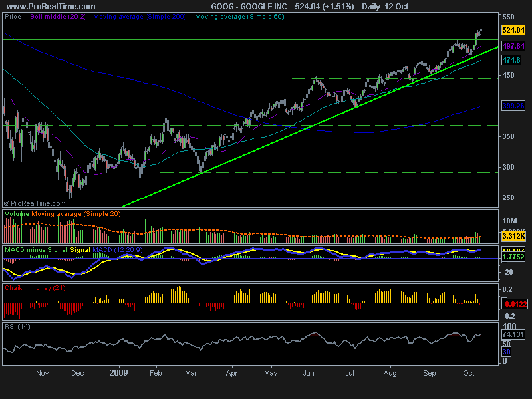Screen dimensions: 532x399
Task: Click the 74.131 RSI value tag
Action: 513,335
